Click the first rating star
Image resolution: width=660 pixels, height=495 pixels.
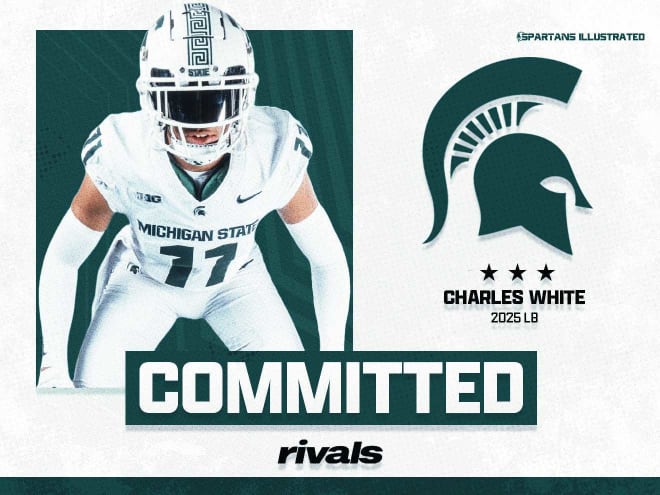tap(488, 273)
